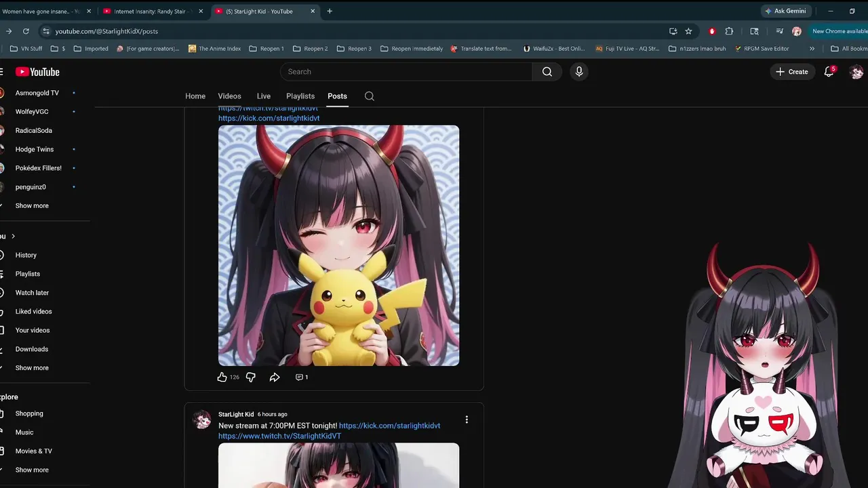Open the Chrome profile avatar
Screen dimensions: 868x488
click(x=797, y=31)
